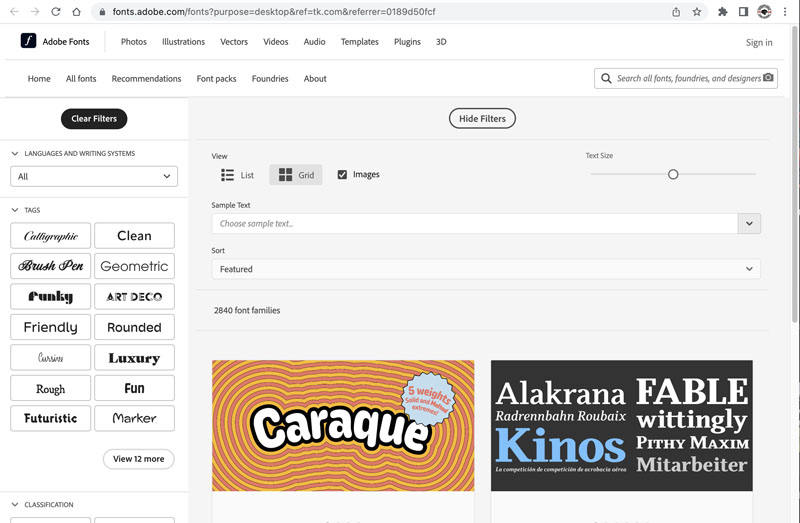Go to the Home tab
800x523 pixels.
tap(39, 79)
